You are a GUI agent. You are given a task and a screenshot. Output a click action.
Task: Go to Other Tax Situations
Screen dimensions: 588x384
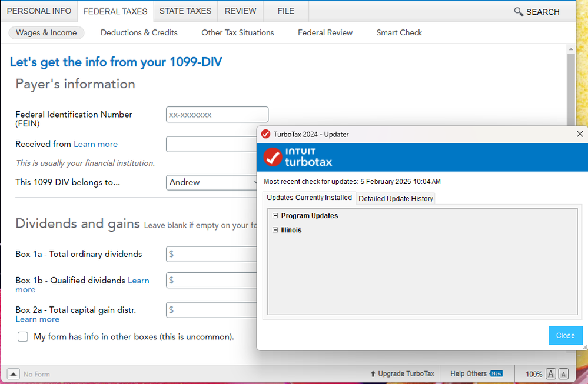click(x=238, y=32)
